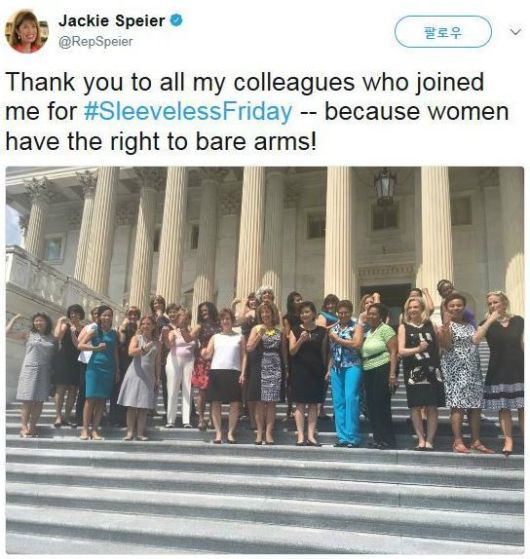Follow the account with the 팔로우 button
The image size is (530, 559).
click(x=443, y=32)
